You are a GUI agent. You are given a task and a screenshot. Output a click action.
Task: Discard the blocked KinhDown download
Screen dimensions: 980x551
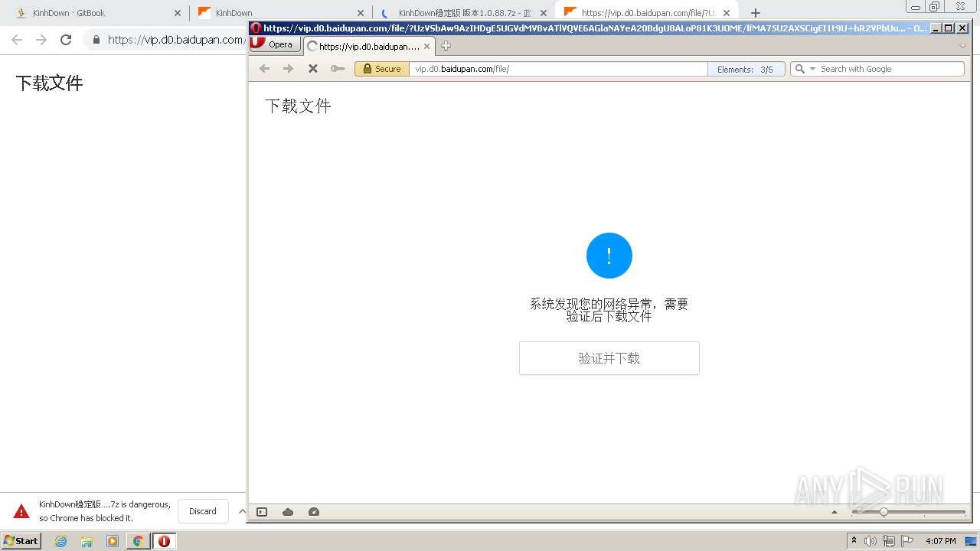click(203, 511)
